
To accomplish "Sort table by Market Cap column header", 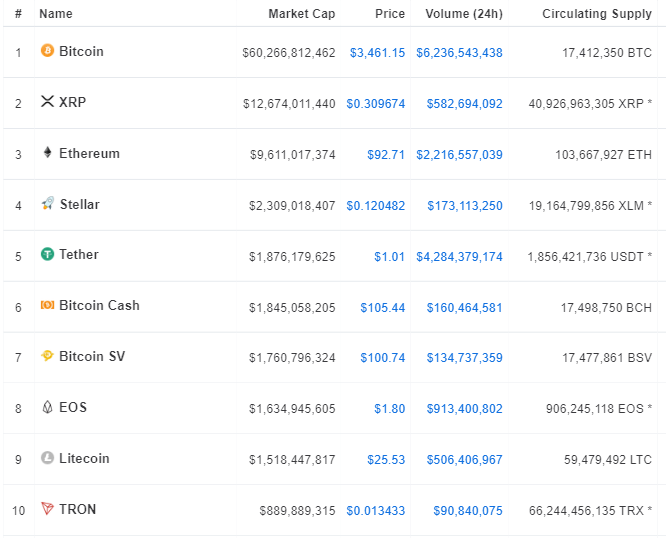I will (301, 14).
